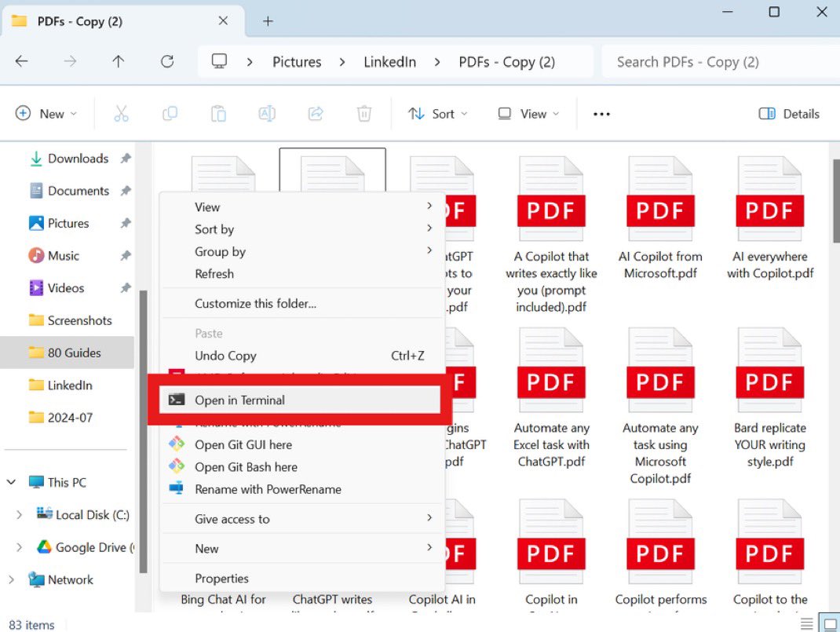Open the New submenu in context menu
The image size is (840, 632).
click(302, 549)
